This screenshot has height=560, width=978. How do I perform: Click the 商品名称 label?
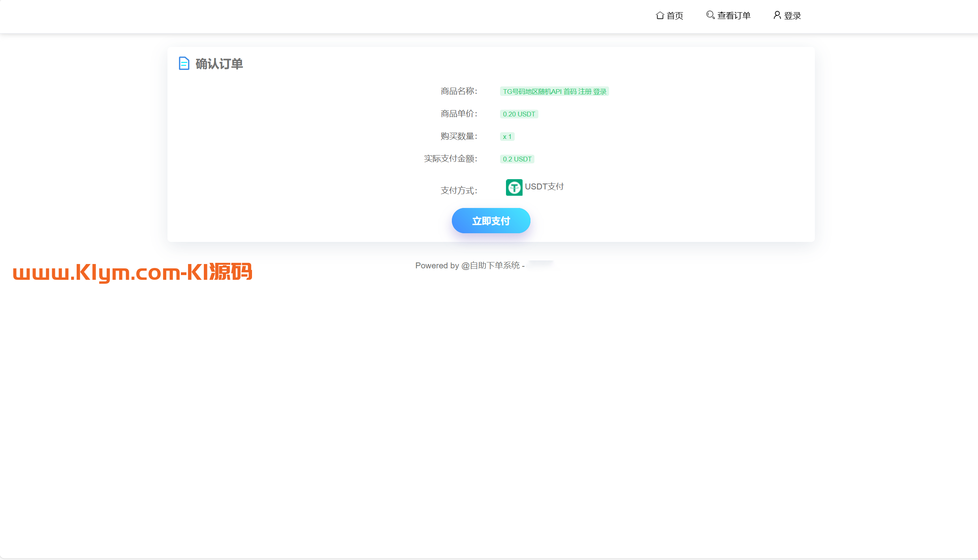click(x=459, y=91)
